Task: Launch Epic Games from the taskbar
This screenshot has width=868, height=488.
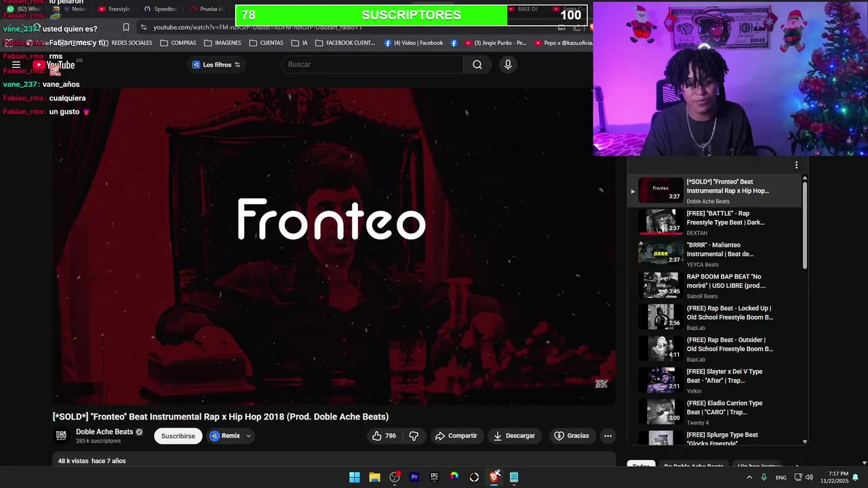Action: (434, 477)
